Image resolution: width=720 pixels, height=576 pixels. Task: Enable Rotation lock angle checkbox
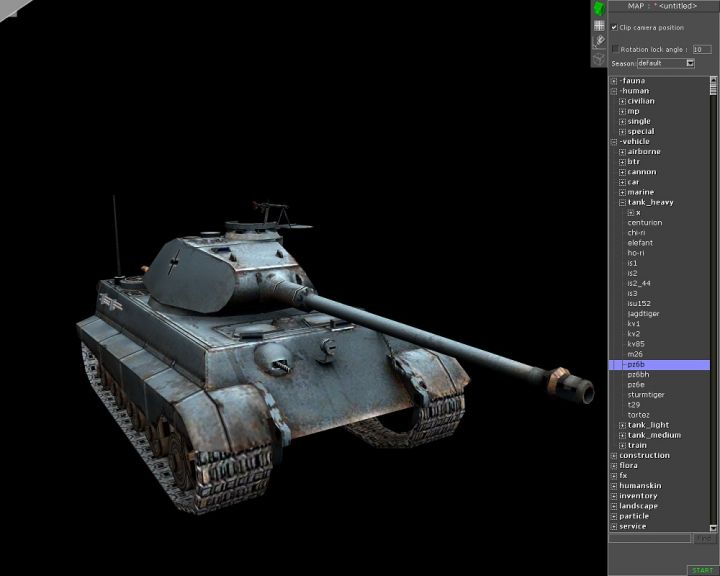click(x=615, y=49)
